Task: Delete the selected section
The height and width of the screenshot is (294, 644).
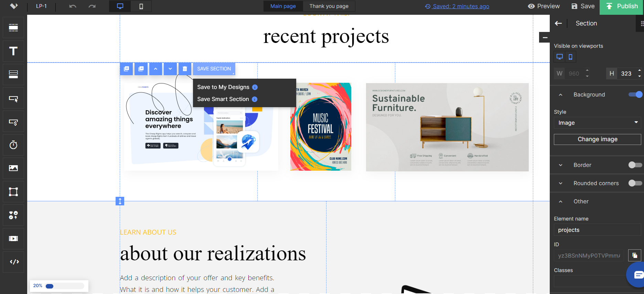Action: click(x=185, y=69)
